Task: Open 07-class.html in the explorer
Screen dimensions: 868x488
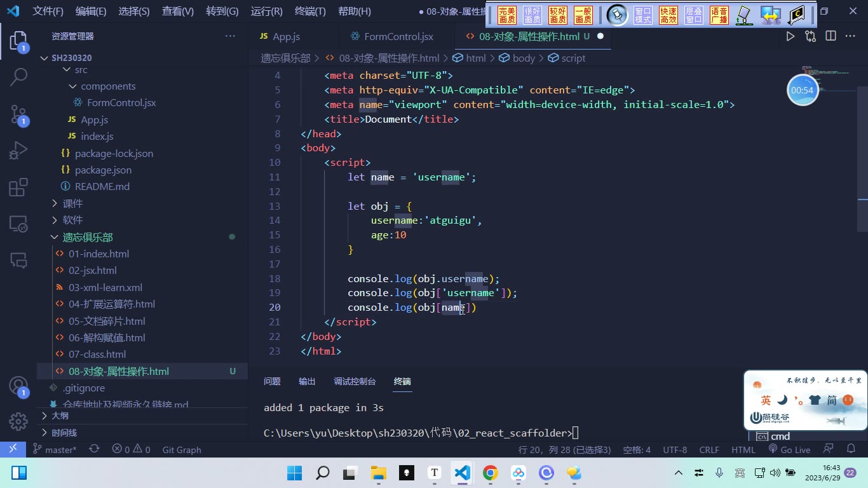Action: pyautogui.click(x=97, y=355)
